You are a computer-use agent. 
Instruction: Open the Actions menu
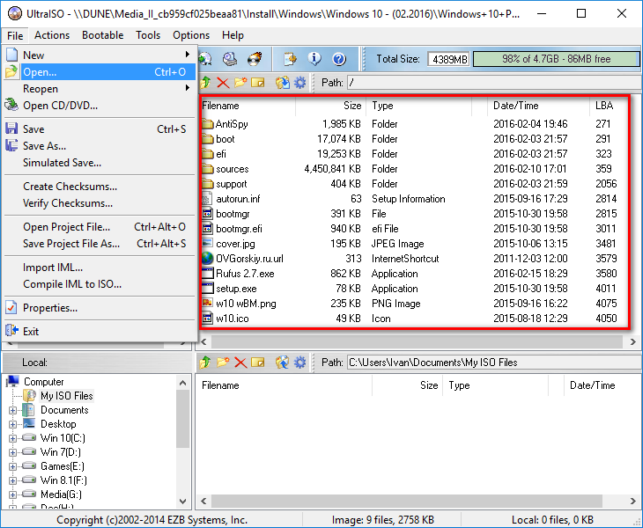pos(52,35)
